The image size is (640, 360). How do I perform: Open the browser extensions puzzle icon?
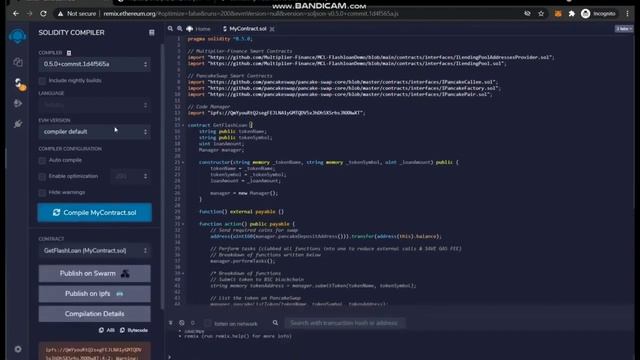click(571, 13)
